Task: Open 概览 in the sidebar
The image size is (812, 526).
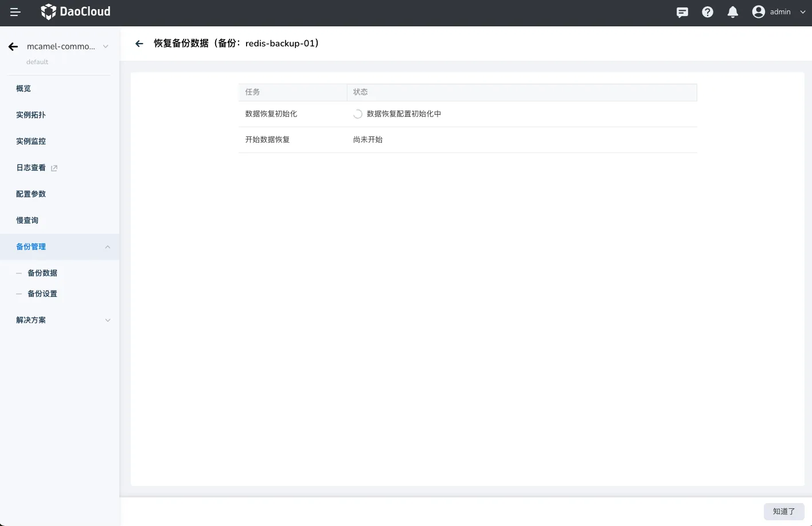Action: [24, 89]
